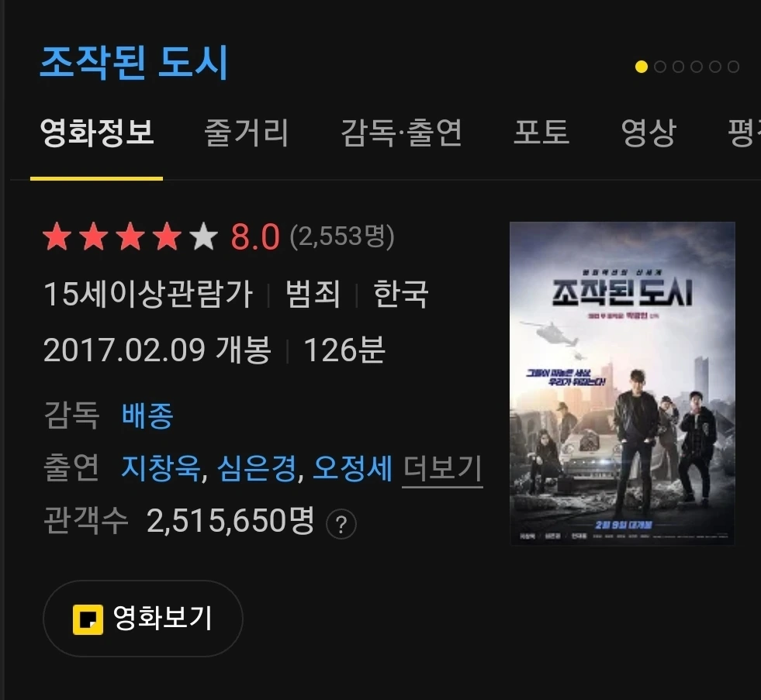Open actor 지창욱 link
This screenshot has height=700, width=761.
(x=161, y=469)
